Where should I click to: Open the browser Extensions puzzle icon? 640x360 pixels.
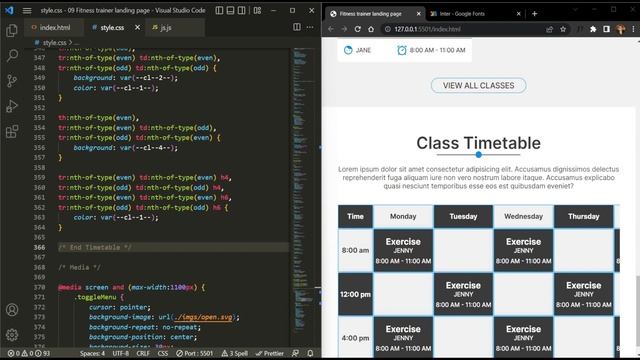(x=593, y=29)
